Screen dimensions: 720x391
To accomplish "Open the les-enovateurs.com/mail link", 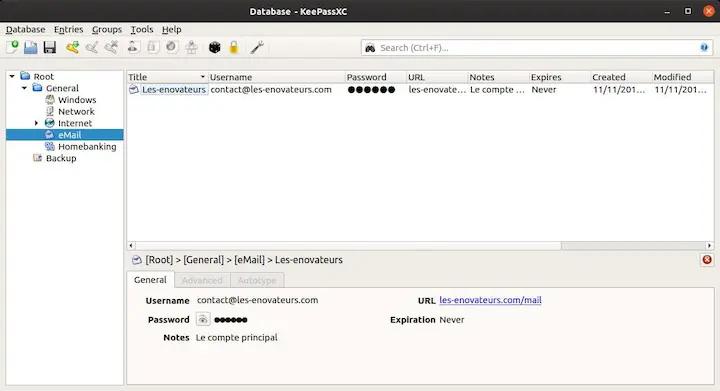I will coord(490,300).
